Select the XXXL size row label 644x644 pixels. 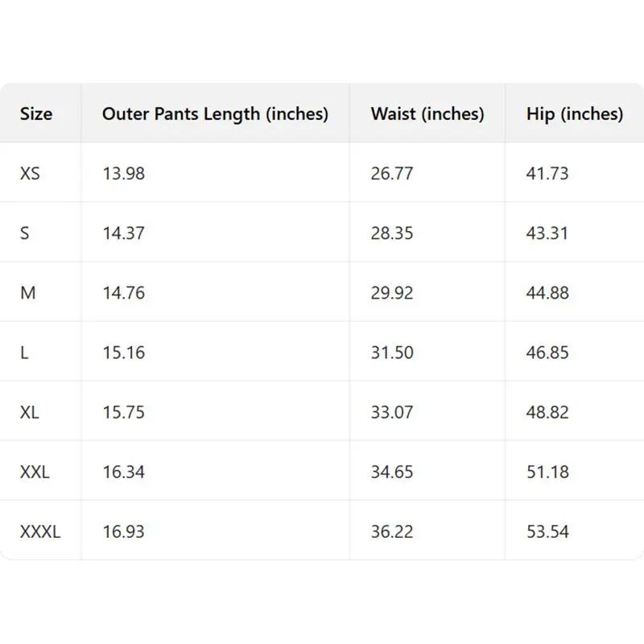point(40,531)
